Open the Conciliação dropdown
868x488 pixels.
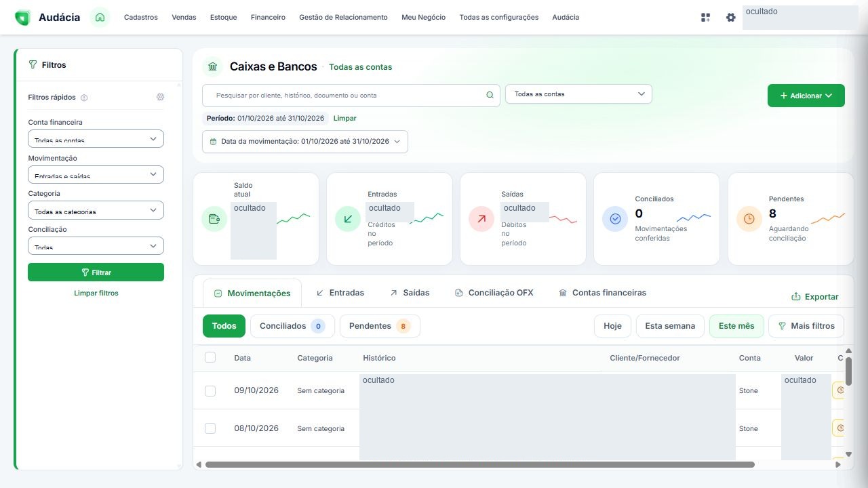pyautogui.click(x=96, y=246)
